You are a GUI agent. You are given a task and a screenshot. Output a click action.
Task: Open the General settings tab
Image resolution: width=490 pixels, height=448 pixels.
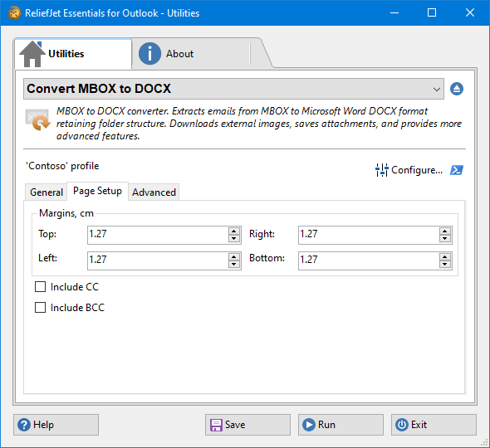tap(47, 192)
